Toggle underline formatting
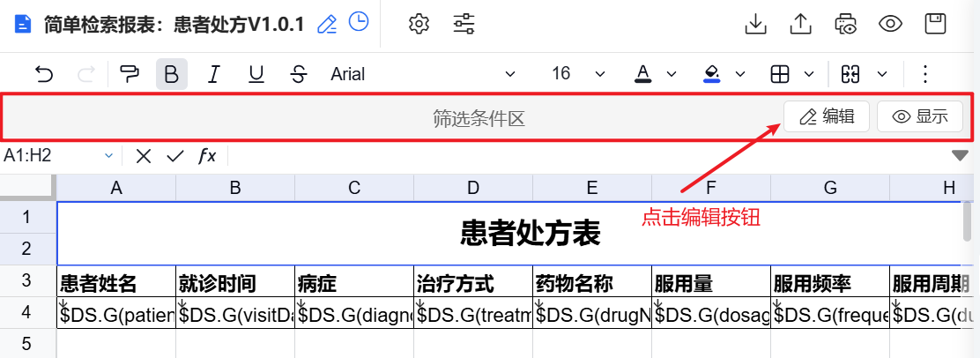980x358 pixels. pos(256,74)
